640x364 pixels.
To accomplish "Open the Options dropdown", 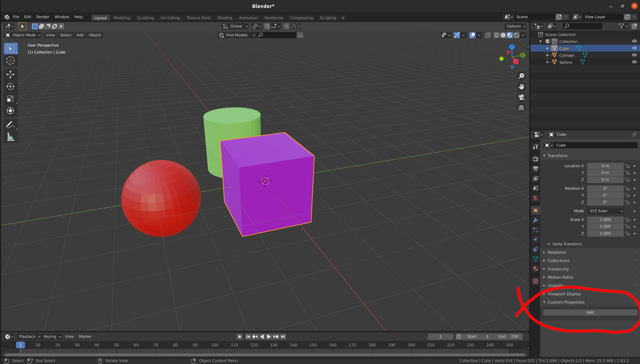I will (516, 26).
